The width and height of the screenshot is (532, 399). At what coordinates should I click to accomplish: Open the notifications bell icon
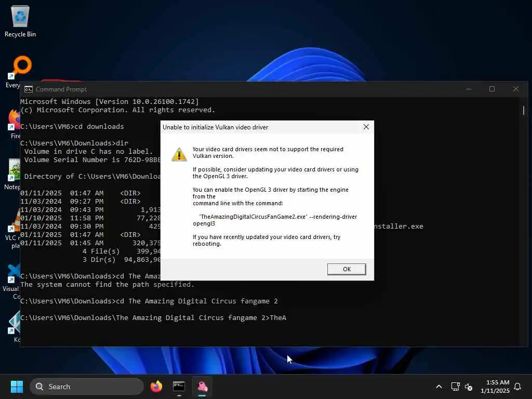click(x=517, y=387)
